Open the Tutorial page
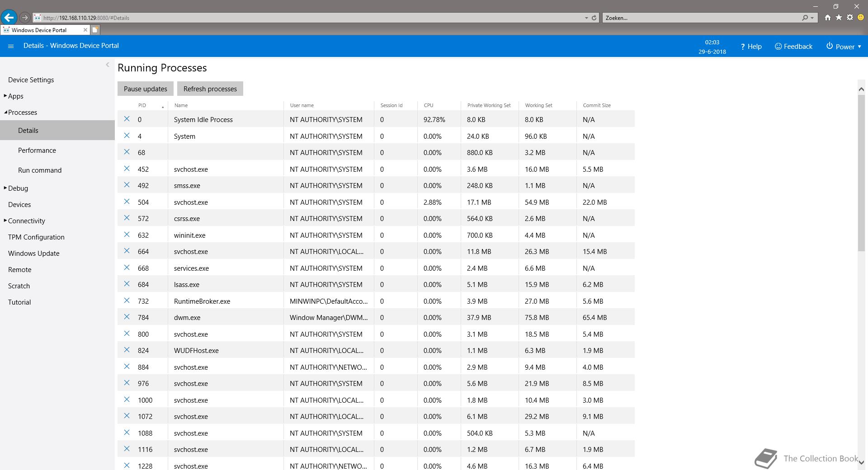 [19, 302]
